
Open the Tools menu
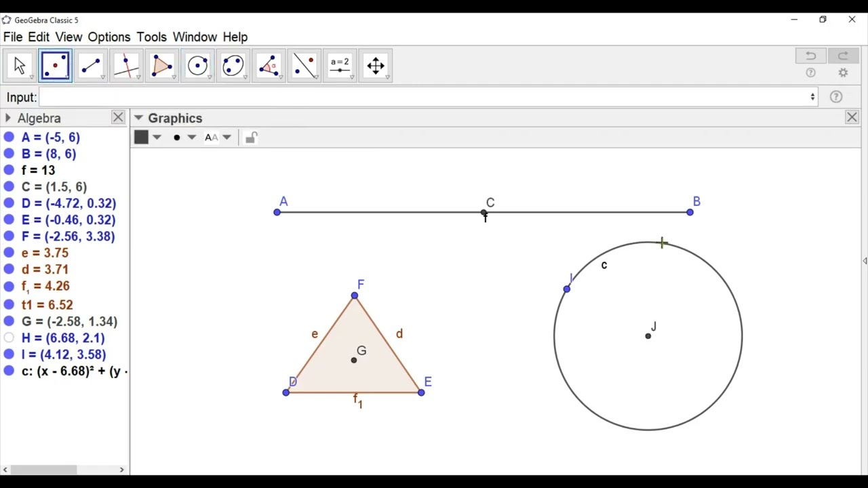click(151, 37)
